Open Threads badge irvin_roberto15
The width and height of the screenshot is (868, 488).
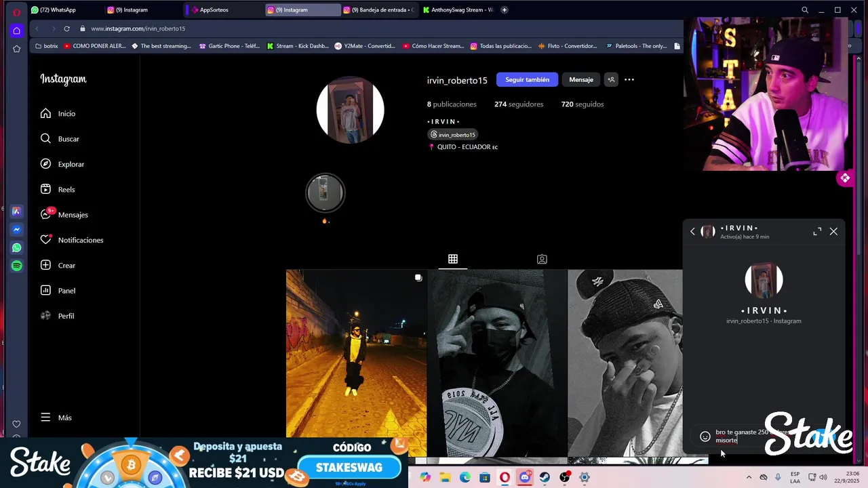tap(453, 134)
